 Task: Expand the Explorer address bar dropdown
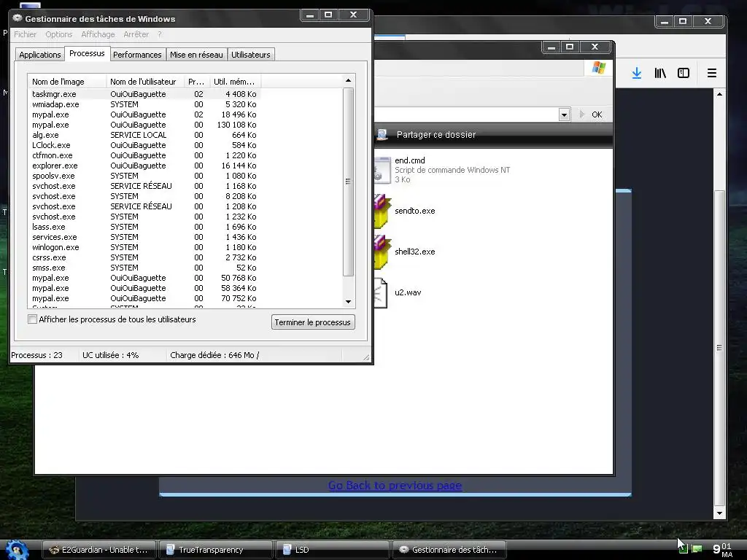pyautogui.click(x=564, y=114)
